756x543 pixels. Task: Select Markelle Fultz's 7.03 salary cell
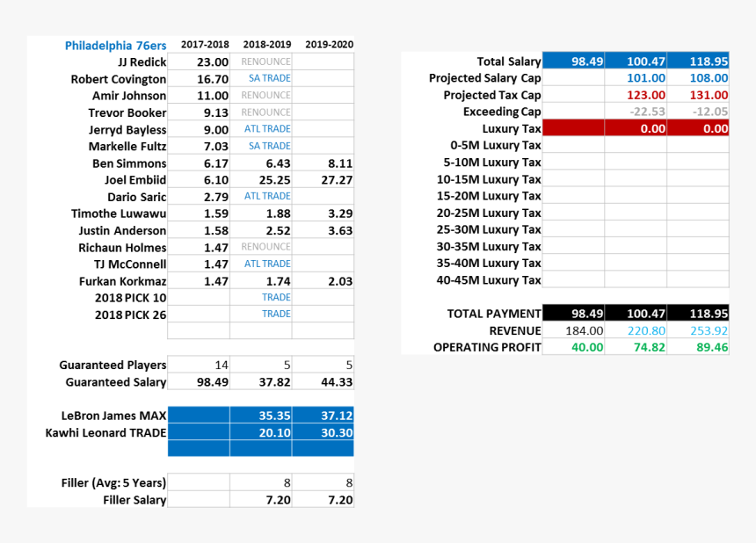point(199,146)
